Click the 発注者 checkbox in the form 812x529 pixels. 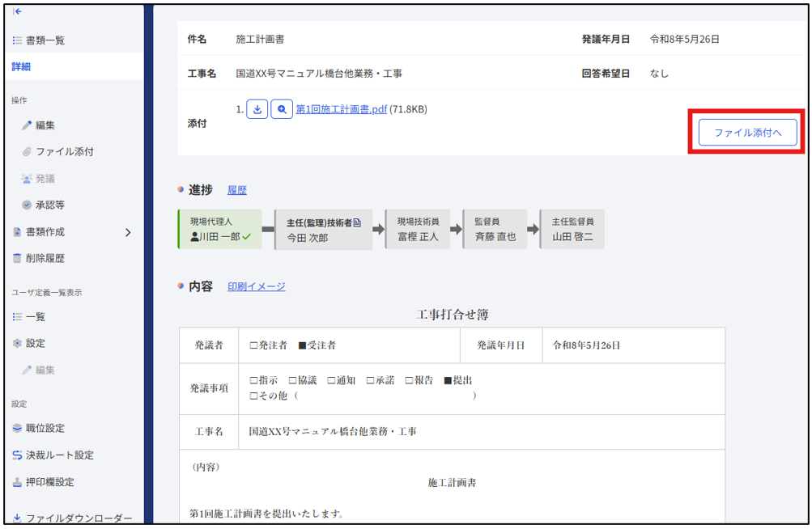[x=253, y=345]
